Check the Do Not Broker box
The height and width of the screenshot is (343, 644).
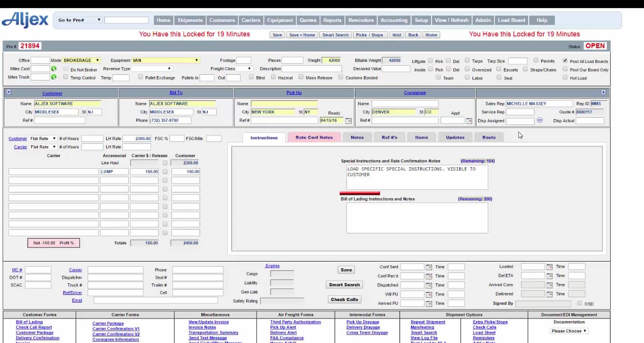[66, 69]
